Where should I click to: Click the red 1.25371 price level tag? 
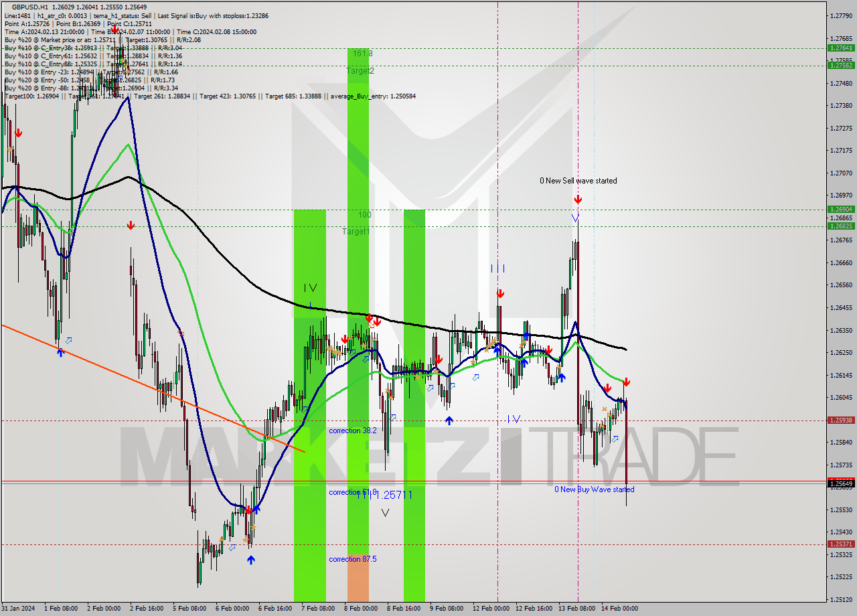click(840, 544)
